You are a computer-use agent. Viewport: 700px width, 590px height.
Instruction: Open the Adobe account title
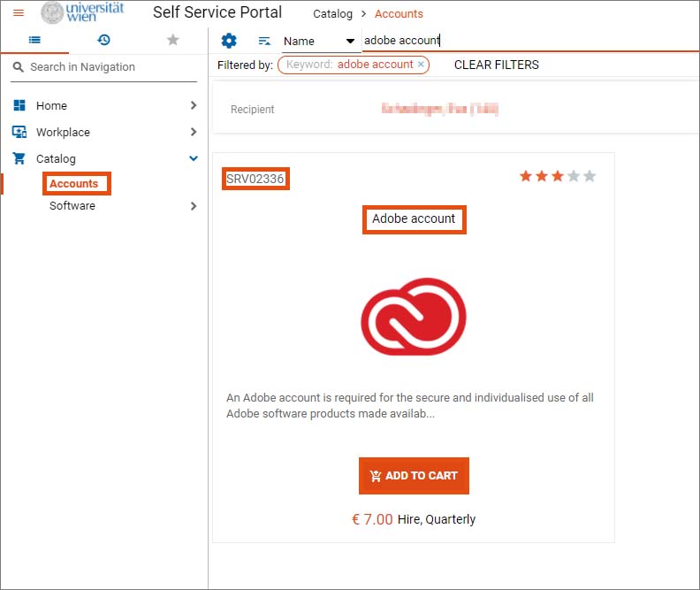414,218
